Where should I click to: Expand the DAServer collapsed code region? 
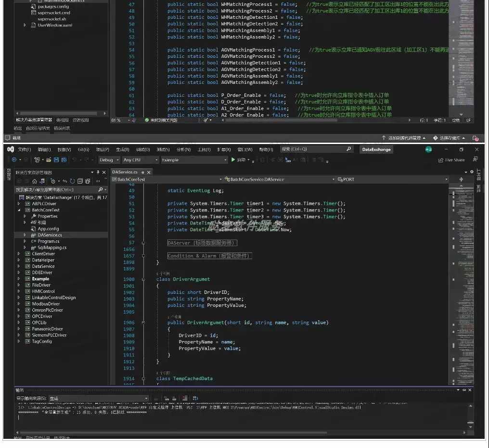(x=143, y=243)
